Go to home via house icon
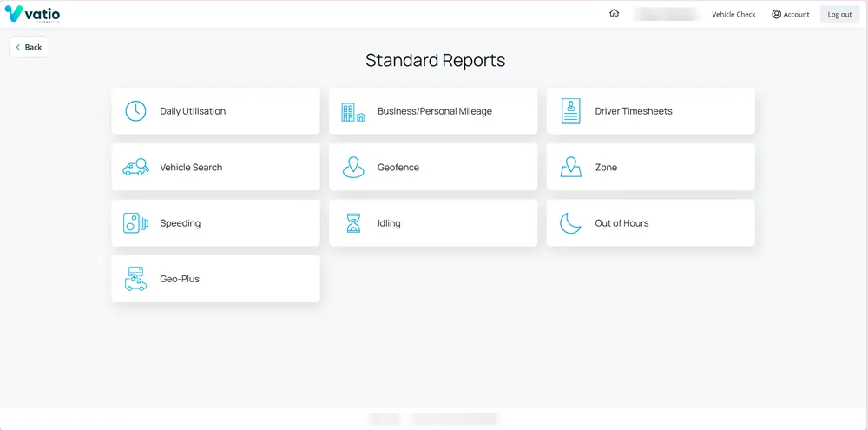The height and width of the screenshot is (430, 868). click(x=614, y=13)
